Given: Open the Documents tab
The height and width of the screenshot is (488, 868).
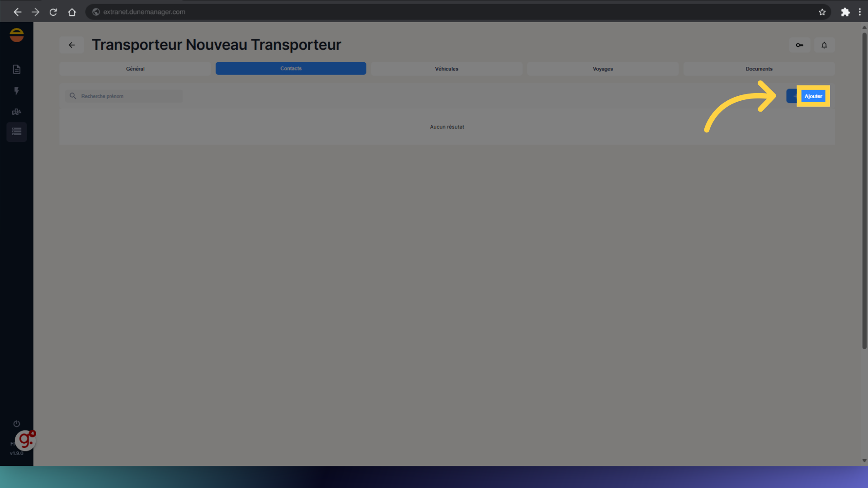Looking at the screenshot, I should pos(759,69).
